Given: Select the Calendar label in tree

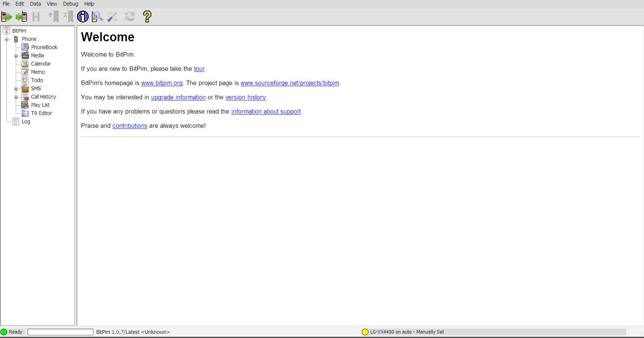Looking at the screenshot, I should click(41, 64).
